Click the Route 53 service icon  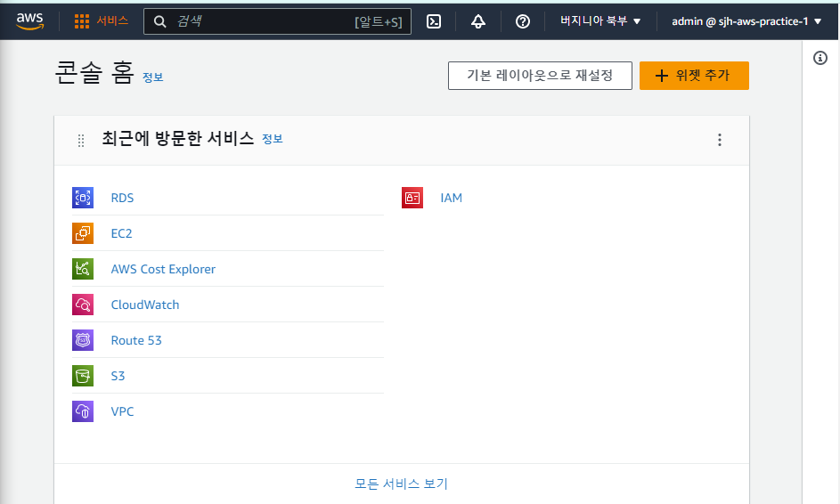tap(83, 340)
